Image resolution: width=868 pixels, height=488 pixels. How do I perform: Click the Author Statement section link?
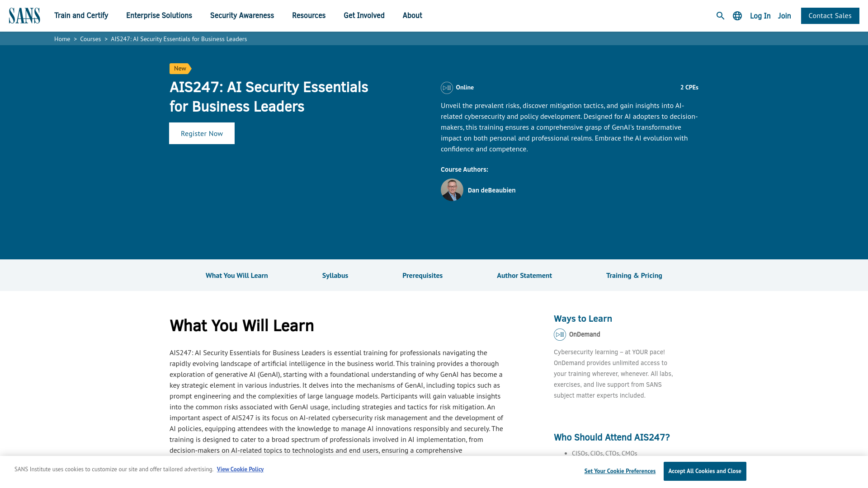(524, 275)
